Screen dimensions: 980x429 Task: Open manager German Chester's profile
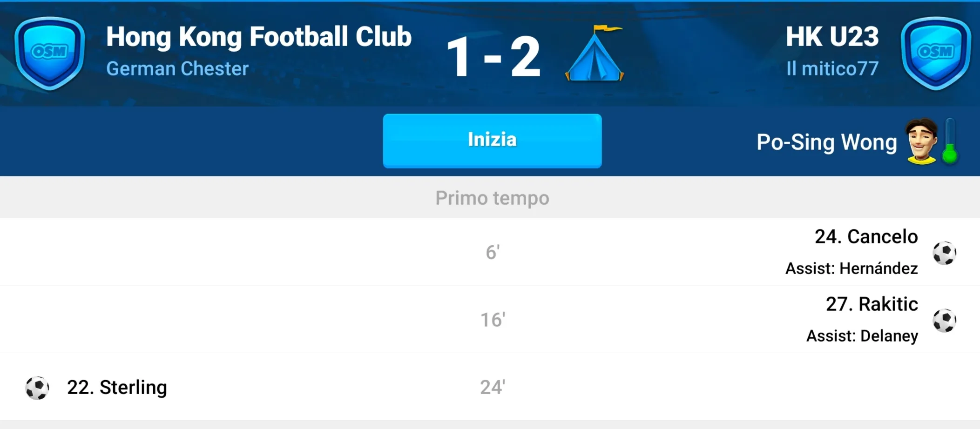pyautogui.click(x=177, y=69)
